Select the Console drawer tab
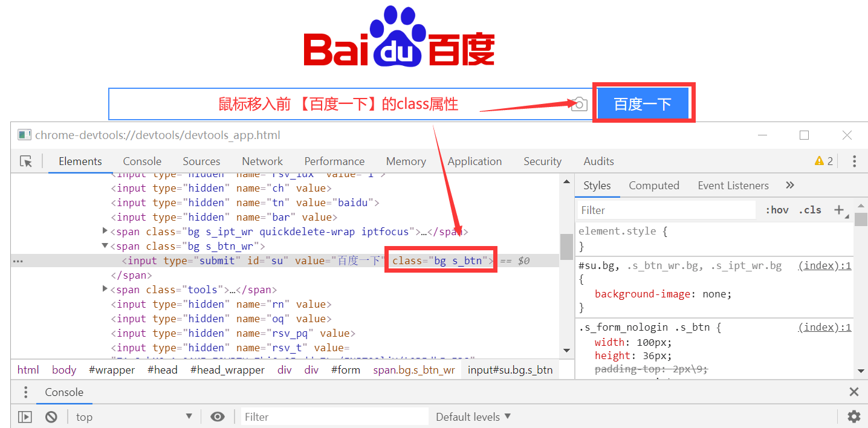This screenshot has width=868, height=428. pyautogui.click(x=64, y=392)
